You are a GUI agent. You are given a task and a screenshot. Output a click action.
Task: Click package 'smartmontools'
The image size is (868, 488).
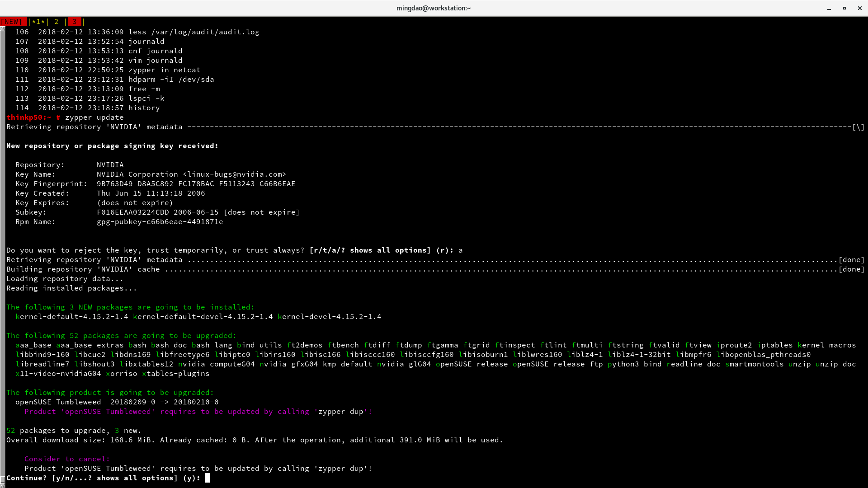[x=755, y=364]
